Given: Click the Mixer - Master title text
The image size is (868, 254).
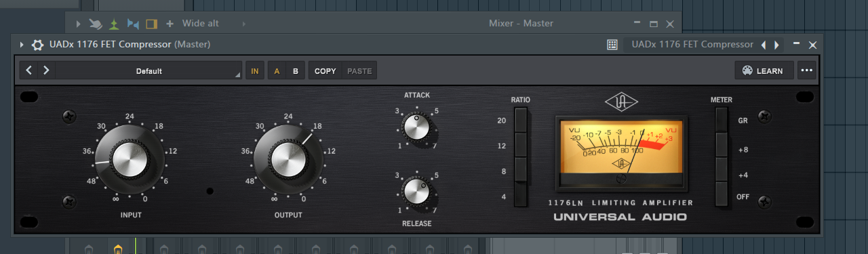Looking at the screenshot, I should click(521, 24).
